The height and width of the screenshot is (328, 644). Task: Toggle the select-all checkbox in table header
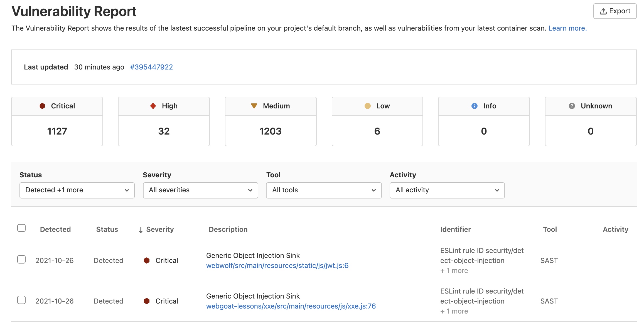21,228
